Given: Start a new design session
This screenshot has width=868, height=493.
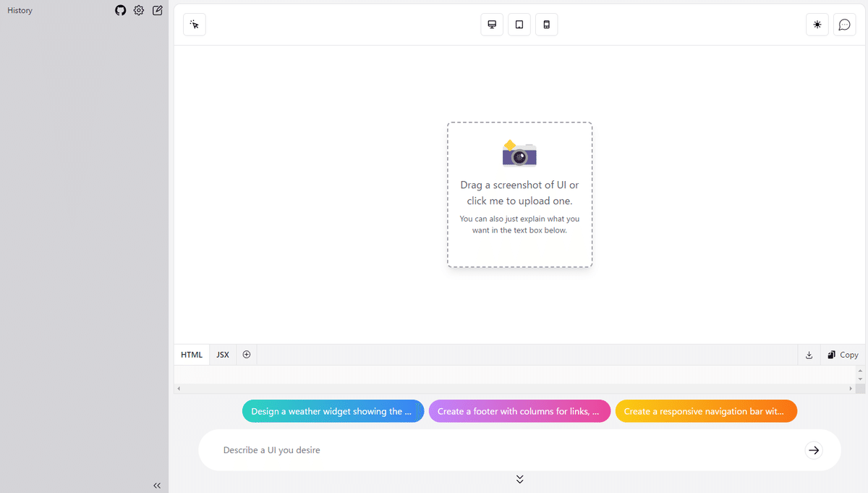Looking at the screenshot, I should click(x=157, y=10).
